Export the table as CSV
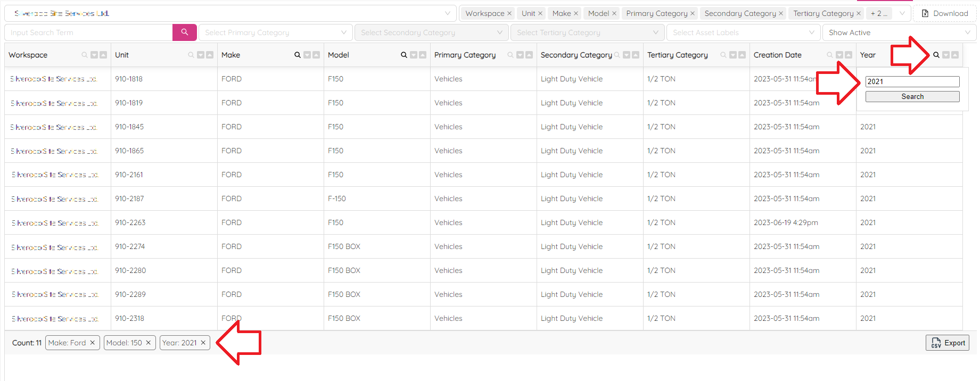This screenshot has height=381, width=980. click(x=948, y=343)
